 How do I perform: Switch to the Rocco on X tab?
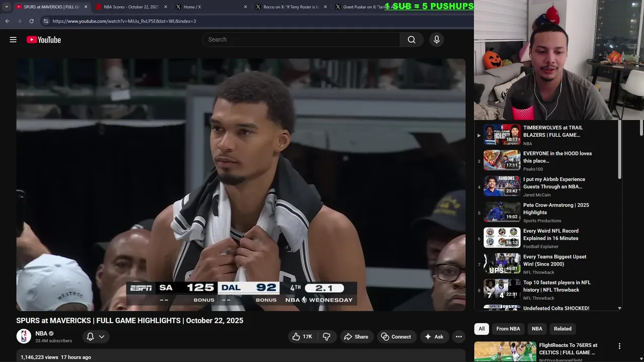(x=291, y=7)
